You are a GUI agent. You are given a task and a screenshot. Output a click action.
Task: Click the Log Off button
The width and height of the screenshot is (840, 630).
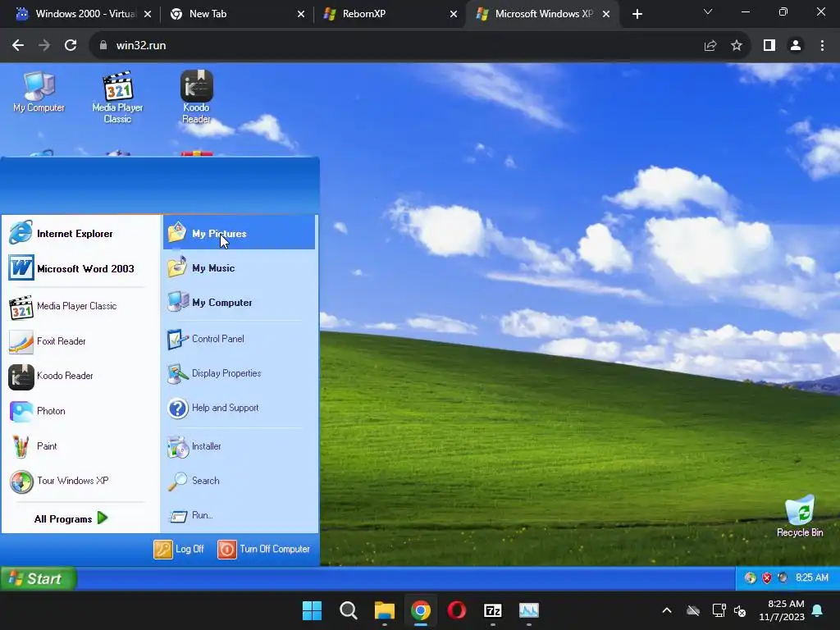179,549
